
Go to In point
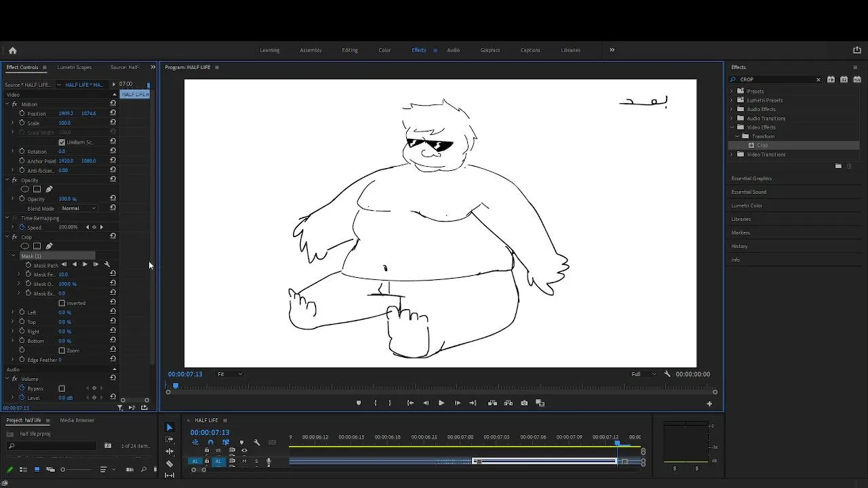410,403
